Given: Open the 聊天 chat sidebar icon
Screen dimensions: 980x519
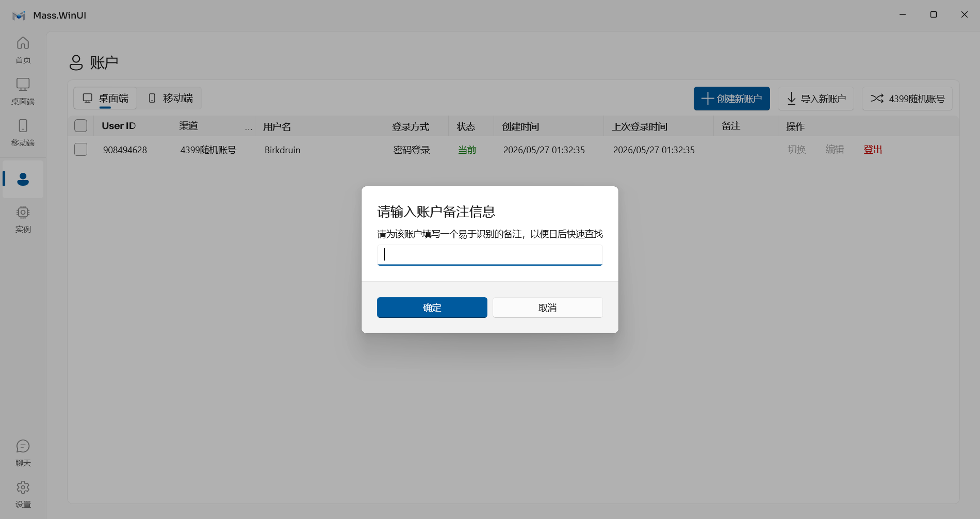Looking at the screenshot, I should (x=23, y=453).
